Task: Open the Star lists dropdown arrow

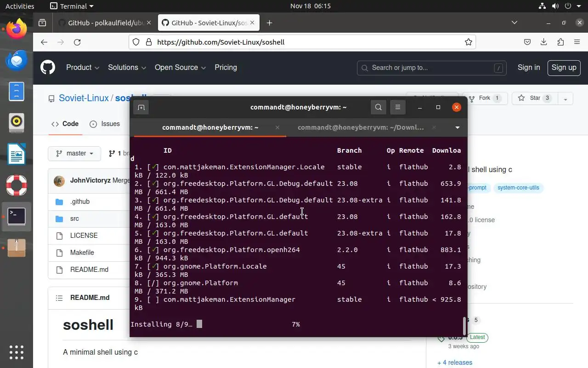Action: 565,98
